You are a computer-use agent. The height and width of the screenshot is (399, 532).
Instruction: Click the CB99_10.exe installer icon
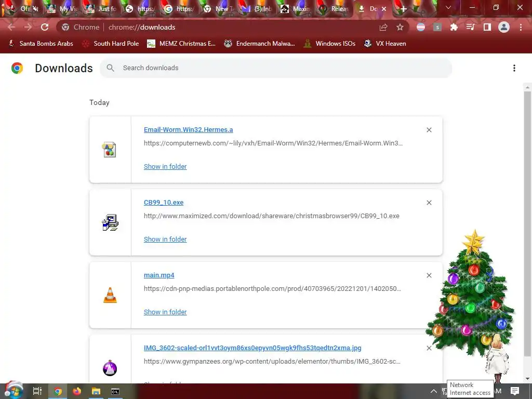[110, 222]
